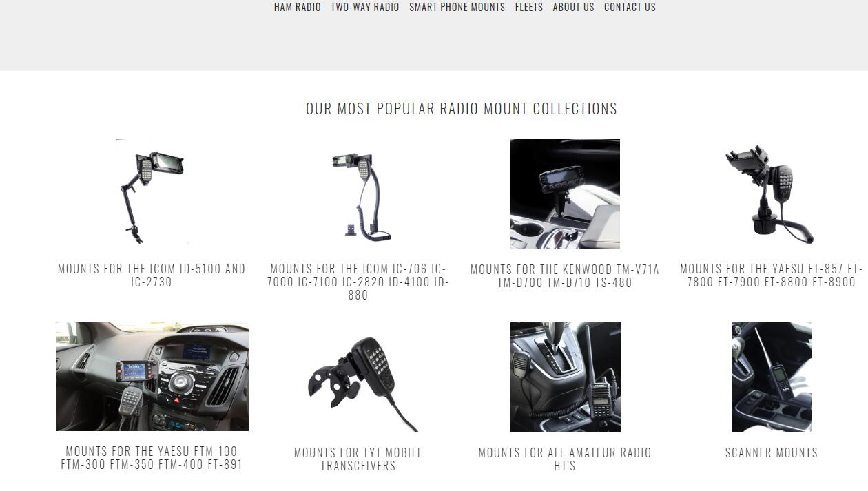This screenshot has height=491, width=868.
Task: Open Mounts for the Icom IC-706 IC-7000 link
Action: (x=358, y=282)
